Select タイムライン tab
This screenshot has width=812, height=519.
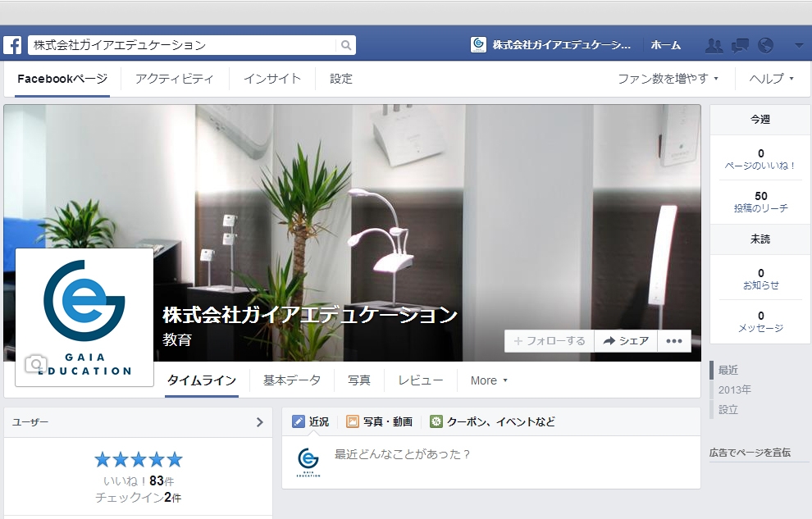click(202, 380)
